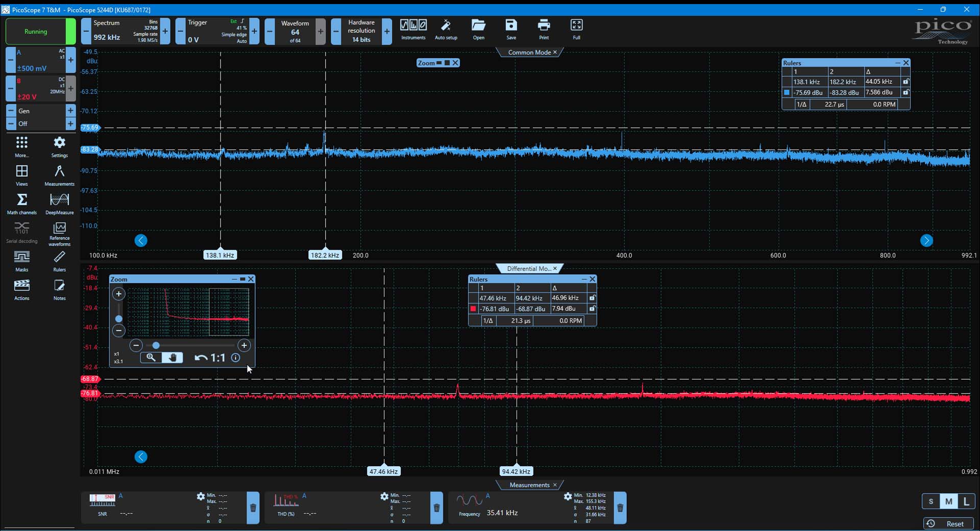Decrease Hardware resolution with minus
980x531 pixels.
(336, 32)
